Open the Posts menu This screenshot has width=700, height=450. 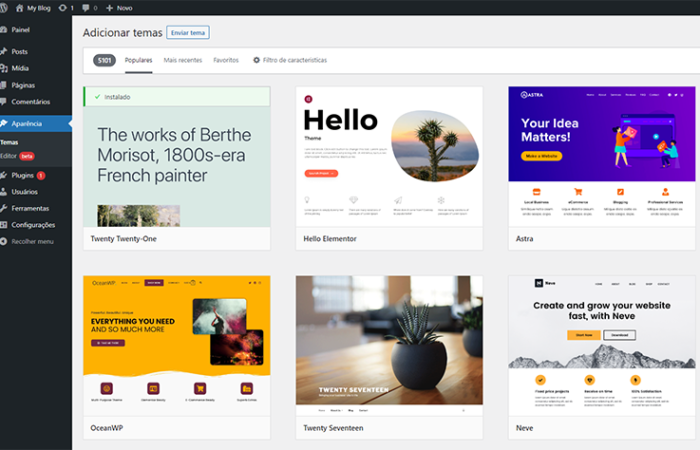pyautogui.click(x=36, y=51)
